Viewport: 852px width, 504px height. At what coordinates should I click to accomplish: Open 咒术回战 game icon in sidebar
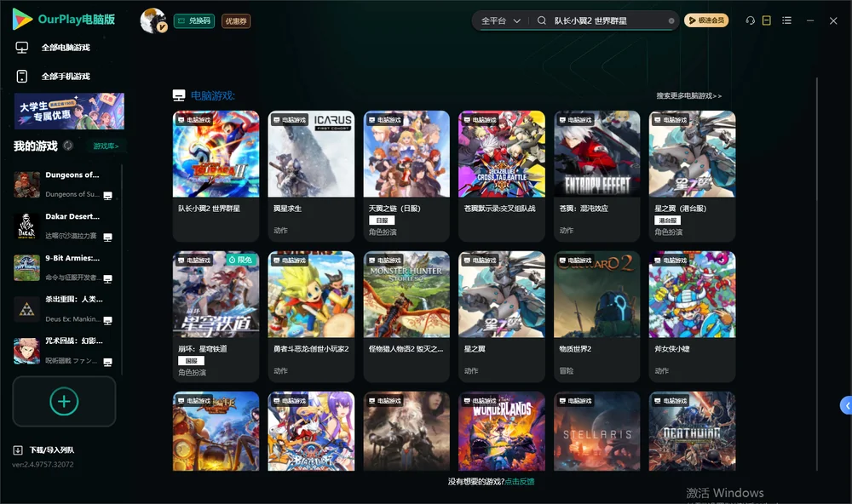tap(26, 351)
